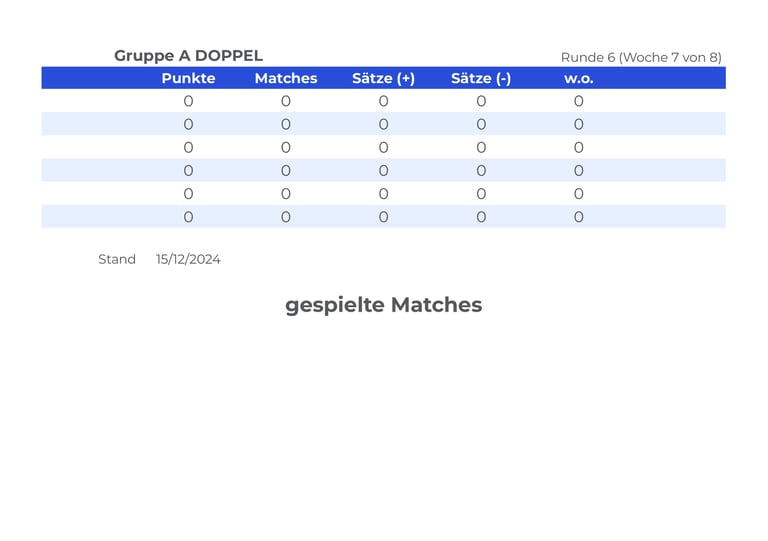
Task: Click the Sätze (+) column header
Action: click(x=384, y=78)
